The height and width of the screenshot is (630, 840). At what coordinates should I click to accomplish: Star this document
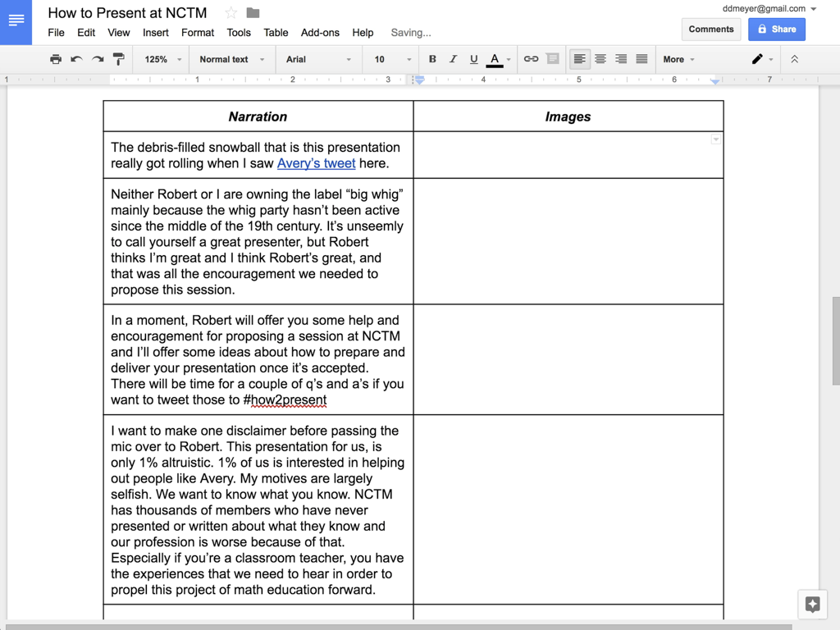[x=231, y=13]
